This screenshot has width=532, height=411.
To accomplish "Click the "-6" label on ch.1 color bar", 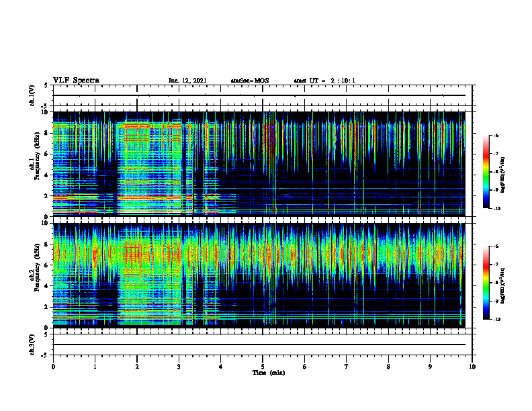I will 496,135.
